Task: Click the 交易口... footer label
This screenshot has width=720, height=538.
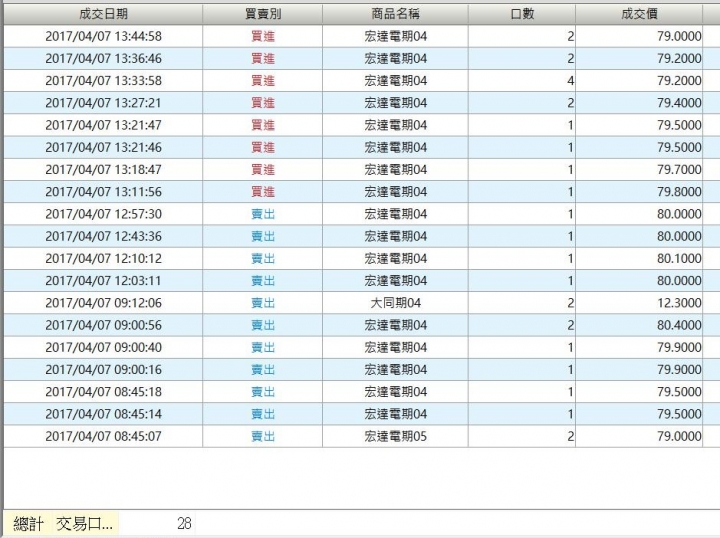Action: 84,524
